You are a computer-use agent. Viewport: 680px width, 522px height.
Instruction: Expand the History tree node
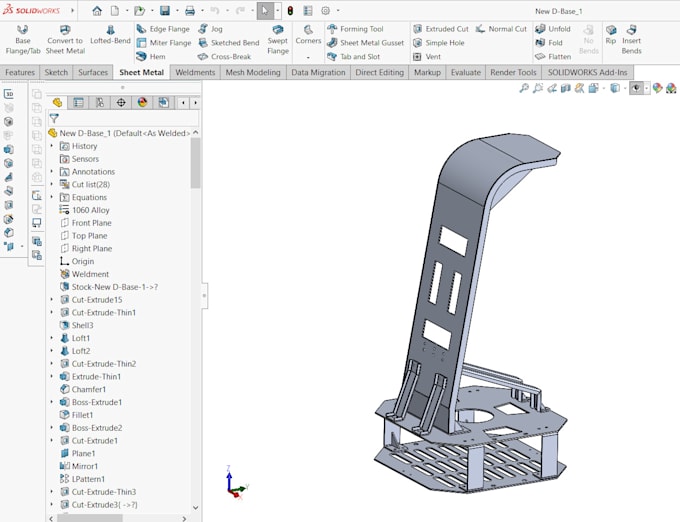(x=52, y=146)
